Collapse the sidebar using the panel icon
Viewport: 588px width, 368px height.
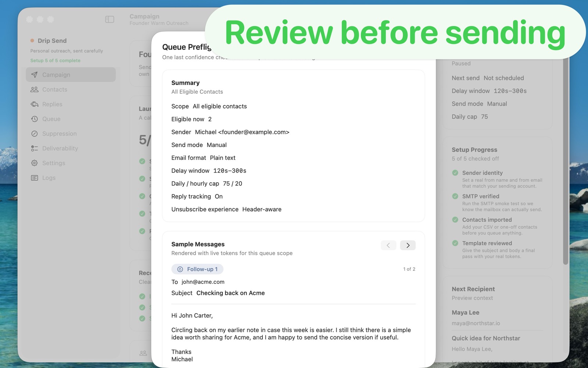point(110,19)
